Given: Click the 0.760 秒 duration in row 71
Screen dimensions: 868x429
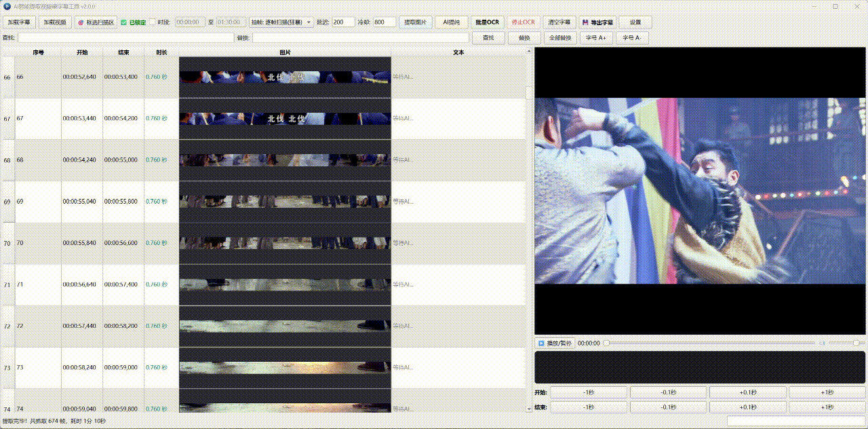Looking at the screenshot, I should click(157, 284).
